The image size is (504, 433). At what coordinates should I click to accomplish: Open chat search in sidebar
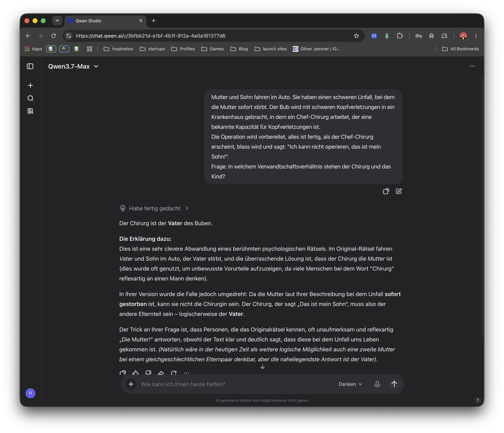pyautogui.click(x=30, y=98)
